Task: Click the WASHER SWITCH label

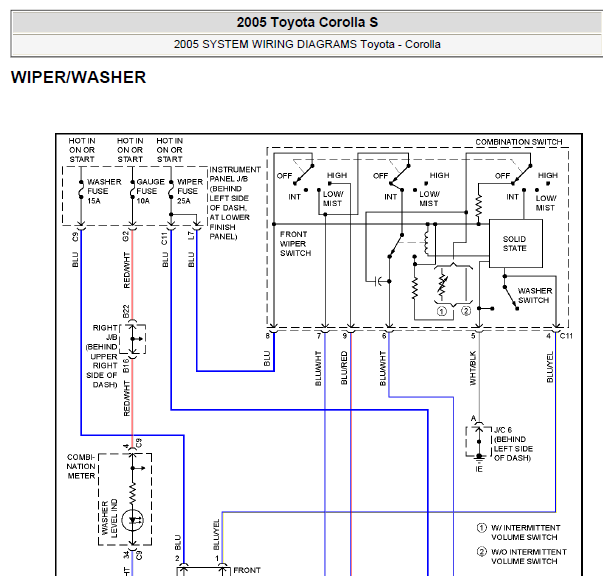Action: [x=535, y=295]
